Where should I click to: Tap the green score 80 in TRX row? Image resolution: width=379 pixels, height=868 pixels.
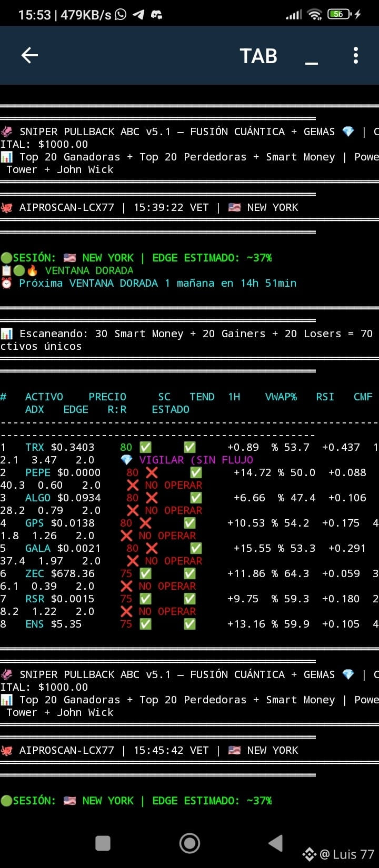point(126,447)
